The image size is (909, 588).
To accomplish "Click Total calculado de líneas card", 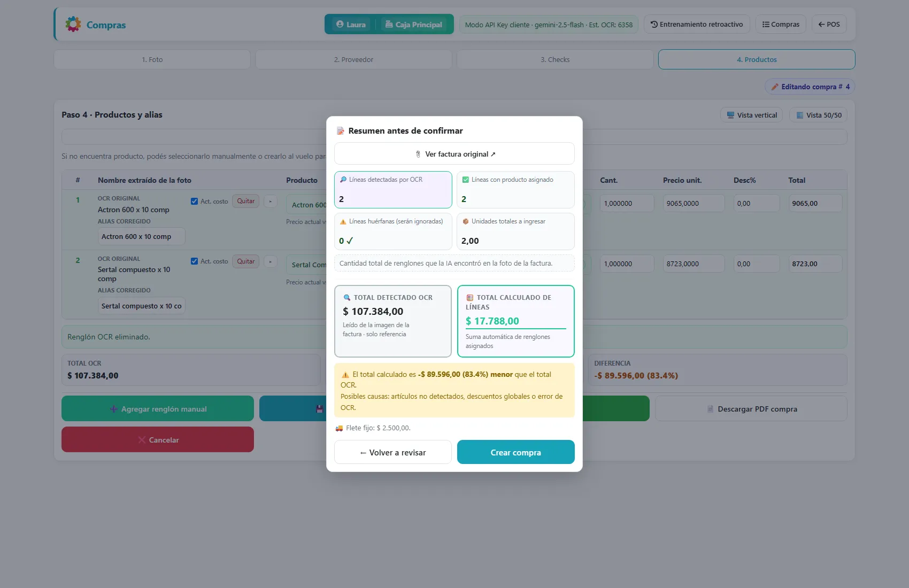I will [515, 321].
